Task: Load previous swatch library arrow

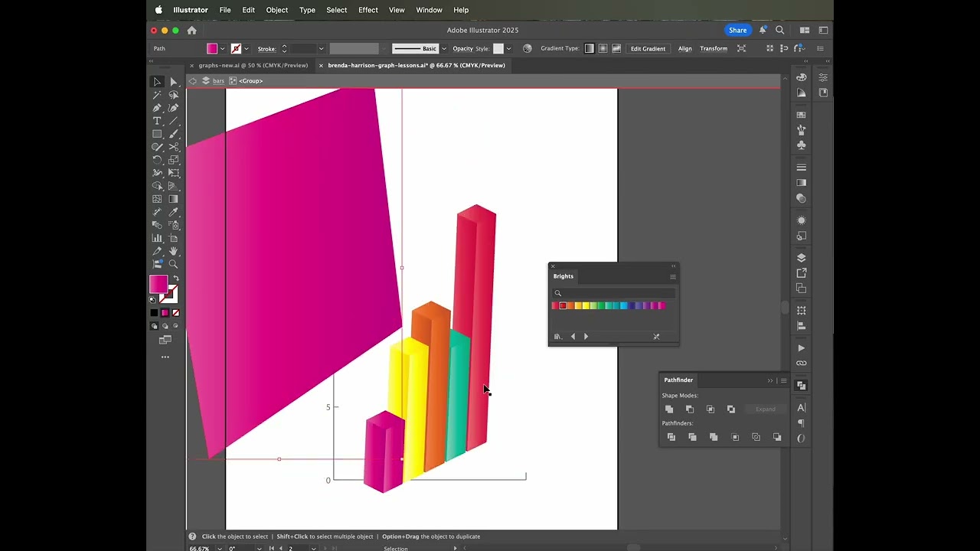Action: pos(573,337)
